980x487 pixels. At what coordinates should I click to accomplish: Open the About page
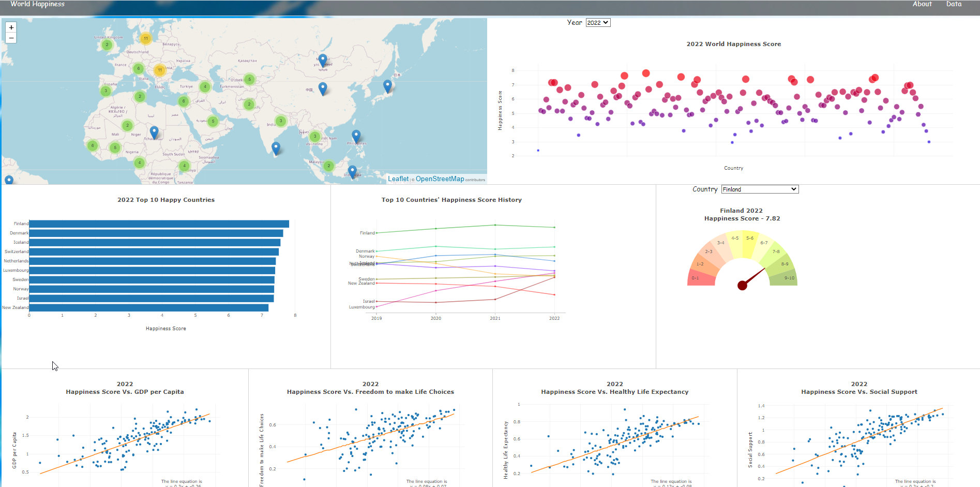pos(922,4)
